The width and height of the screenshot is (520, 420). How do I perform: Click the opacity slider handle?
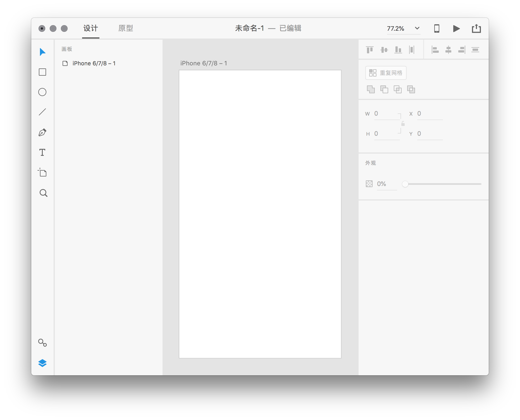(405, 184)
